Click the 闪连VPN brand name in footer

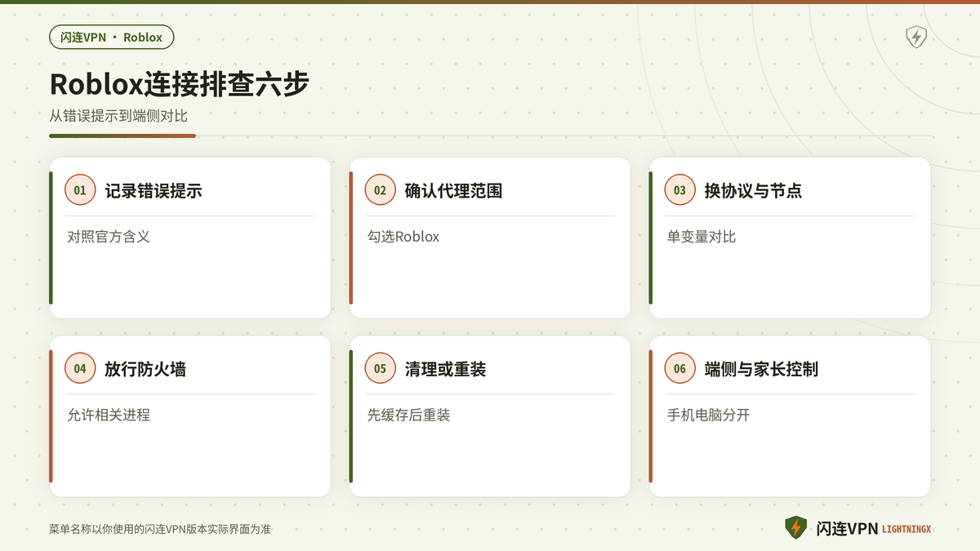coord(847,529)
